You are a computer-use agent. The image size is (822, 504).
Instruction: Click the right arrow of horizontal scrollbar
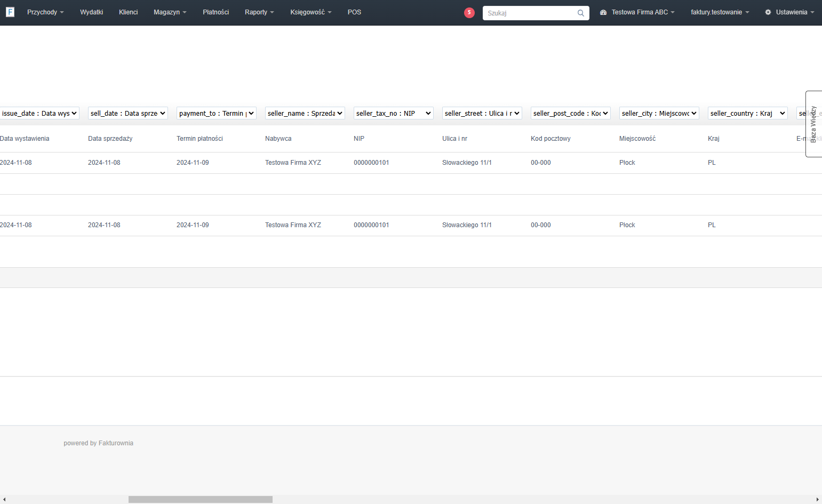click(x=818, y=500)
